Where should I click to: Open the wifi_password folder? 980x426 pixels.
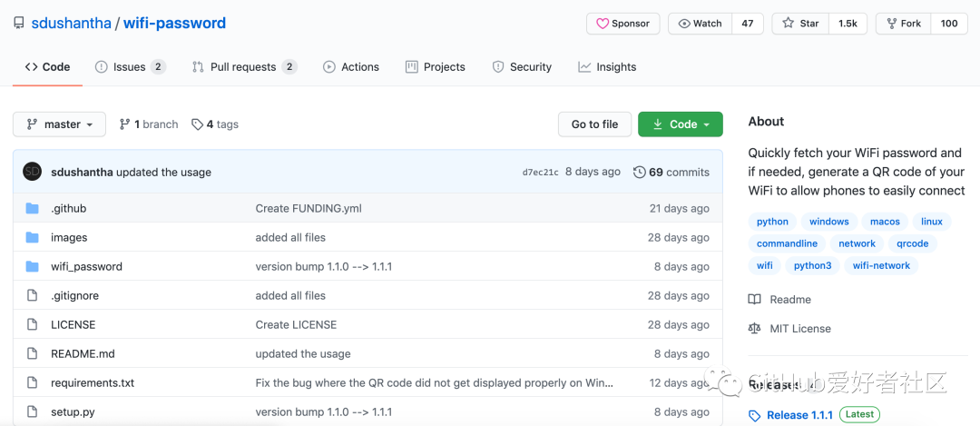coord(86,266)
